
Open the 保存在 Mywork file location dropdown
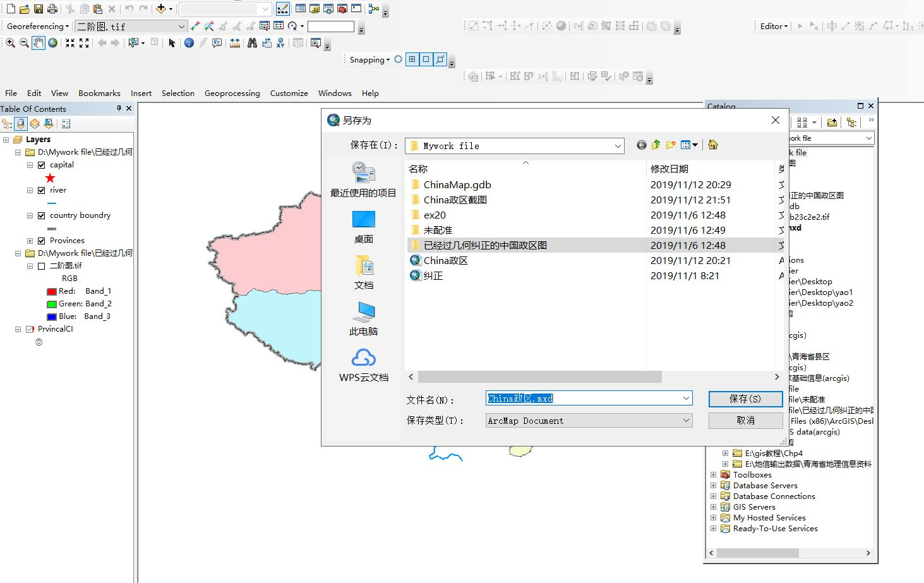click(618, 145)
